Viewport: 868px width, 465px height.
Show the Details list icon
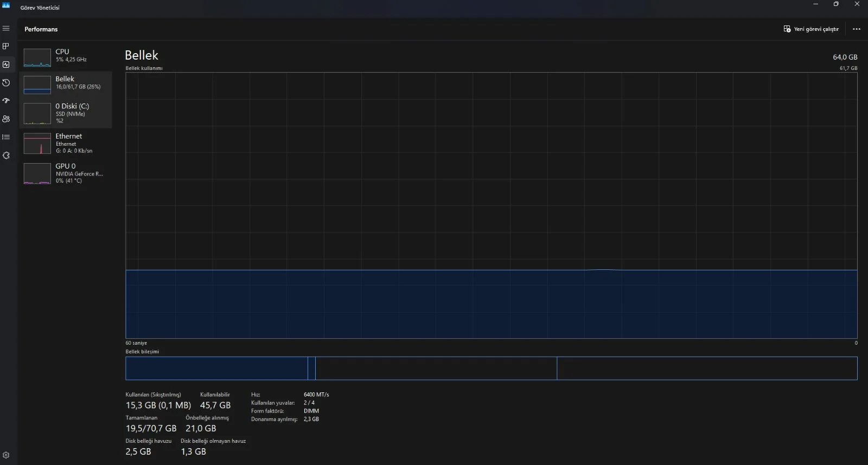[6, 137]
